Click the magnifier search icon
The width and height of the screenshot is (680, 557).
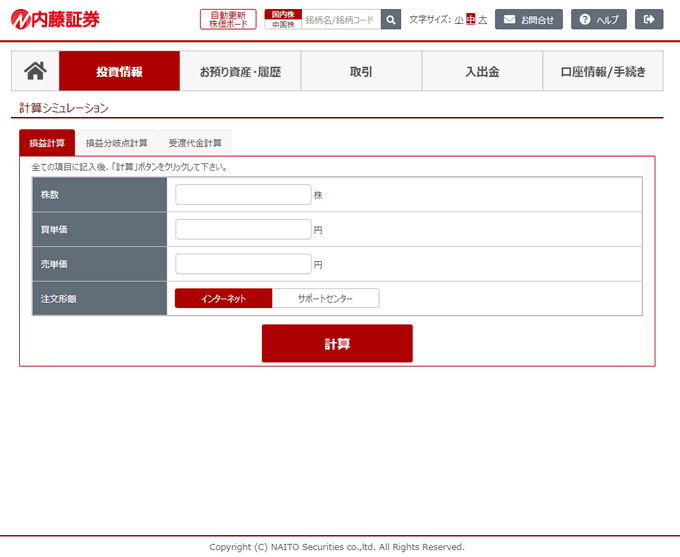click(x=391, y=19)
